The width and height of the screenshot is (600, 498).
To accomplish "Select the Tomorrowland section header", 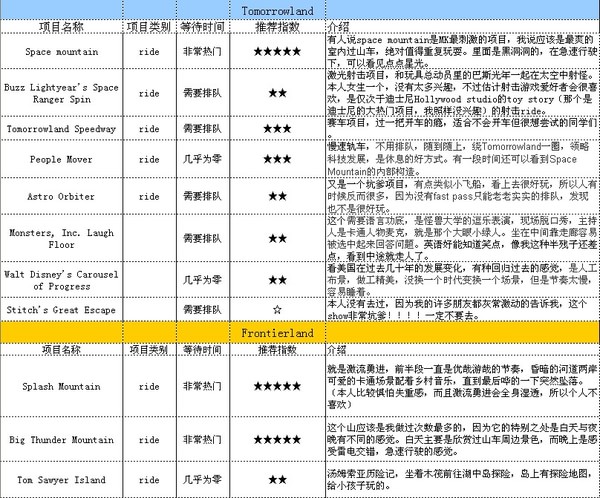I will [277, 11].
